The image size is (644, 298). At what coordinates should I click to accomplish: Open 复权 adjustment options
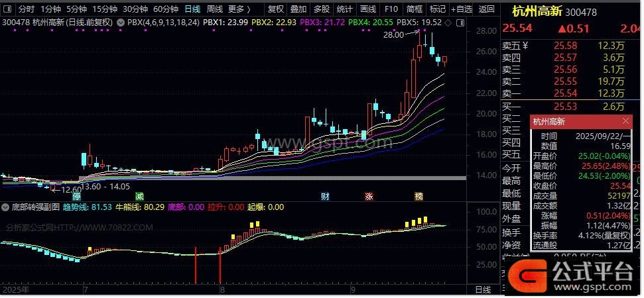click(276, 9)
